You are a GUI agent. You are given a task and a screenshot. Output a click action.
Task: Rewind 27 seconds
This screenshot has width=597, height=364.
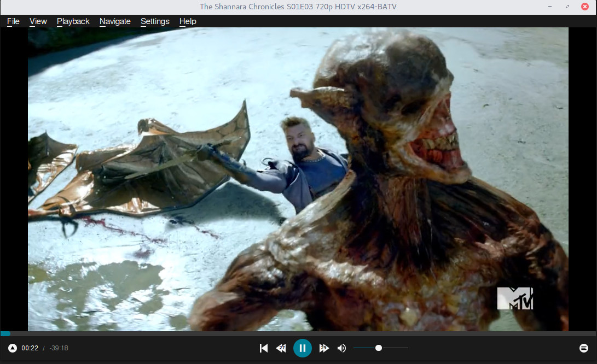[x=281, y=348]
